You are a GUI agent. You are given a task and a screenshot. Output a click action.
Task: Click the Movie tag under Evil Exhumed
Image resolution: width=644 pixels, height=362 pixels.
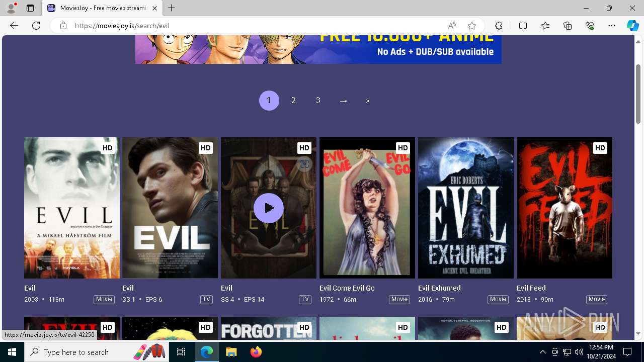pos(498,299)
